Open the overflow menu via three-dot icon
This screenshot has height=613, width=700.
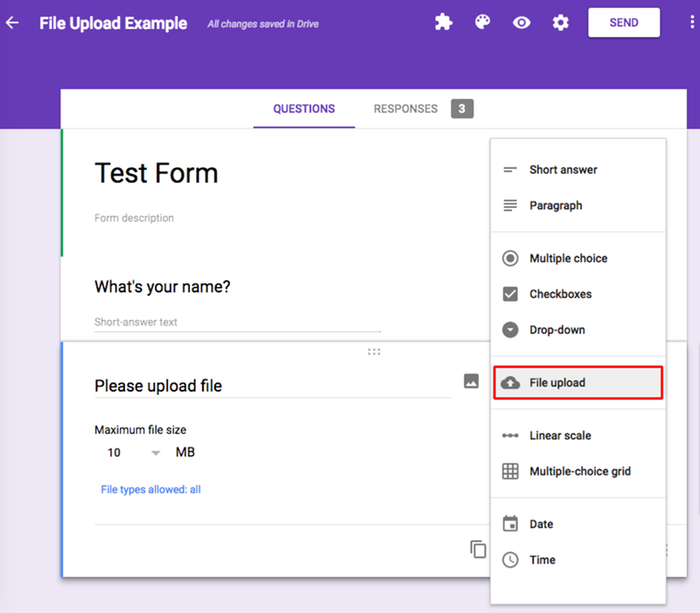(x=691, y=20)
